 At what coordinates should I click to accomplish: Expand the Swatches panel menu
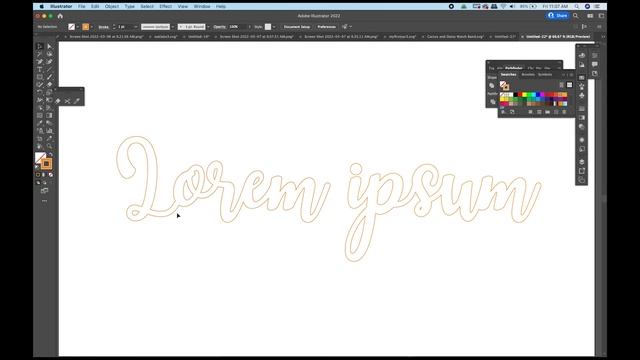coord(571,75)
